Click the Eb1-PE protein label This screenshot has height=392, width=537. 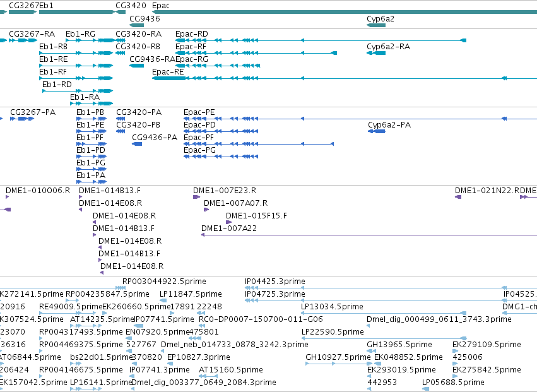click(x=90, y=125)
